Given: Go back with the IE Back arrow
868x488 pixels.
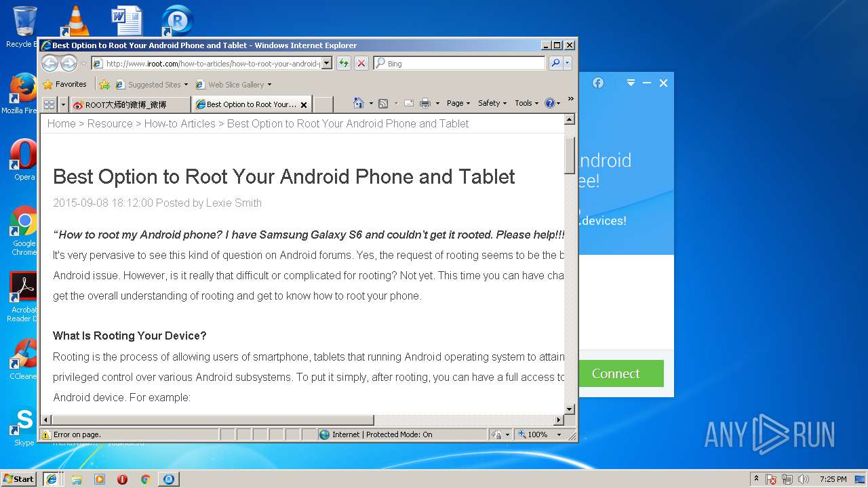Looking at the screenshot, I should coord(50,63).
